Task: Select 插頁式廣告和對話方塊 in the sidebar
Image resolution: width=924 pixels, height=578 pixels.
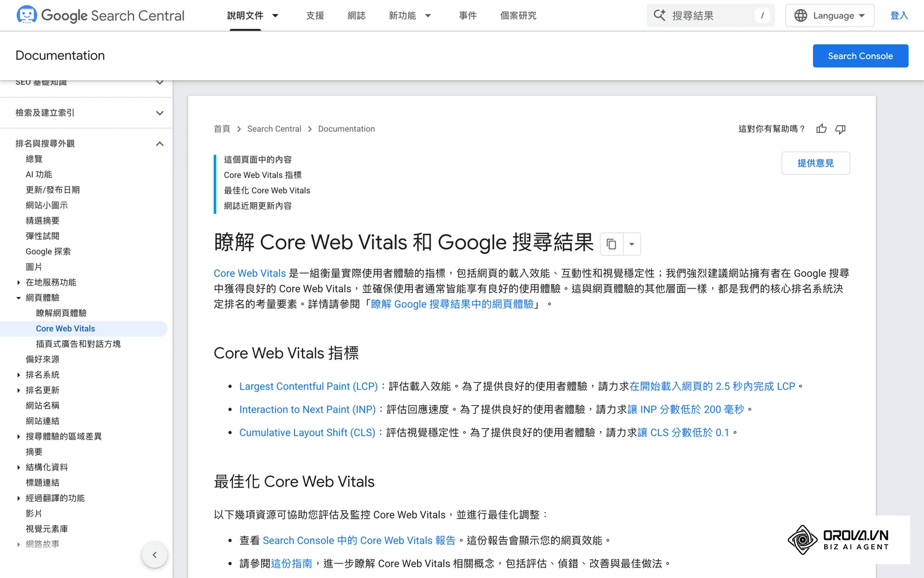Action: [x=78, y=344]
